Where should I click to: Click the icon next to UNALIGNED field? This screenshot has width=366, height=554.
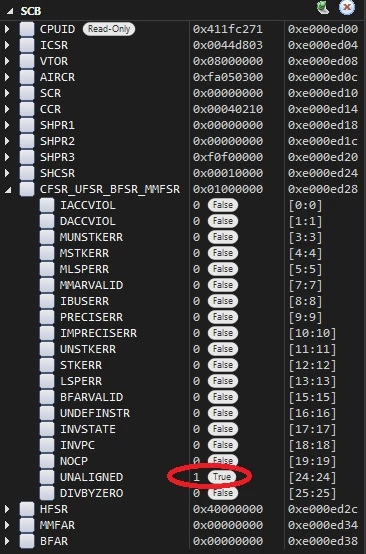(x=47, y=477)
